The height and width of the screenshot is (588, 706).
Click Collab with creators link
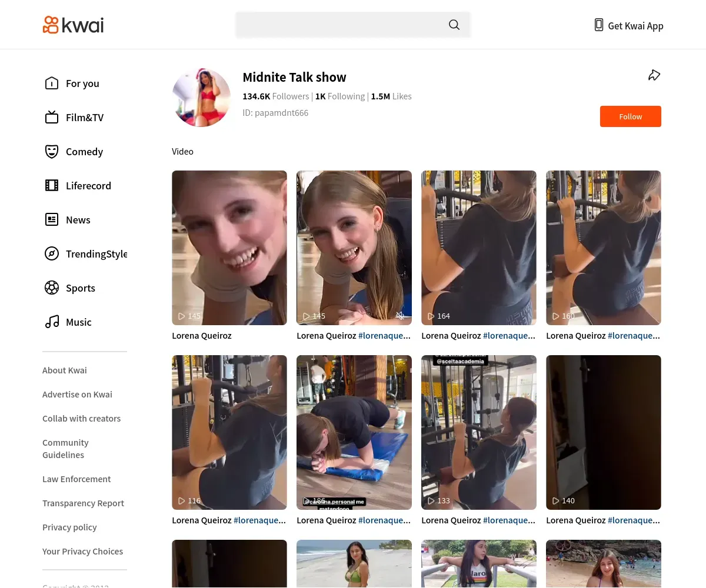(81, 419)
